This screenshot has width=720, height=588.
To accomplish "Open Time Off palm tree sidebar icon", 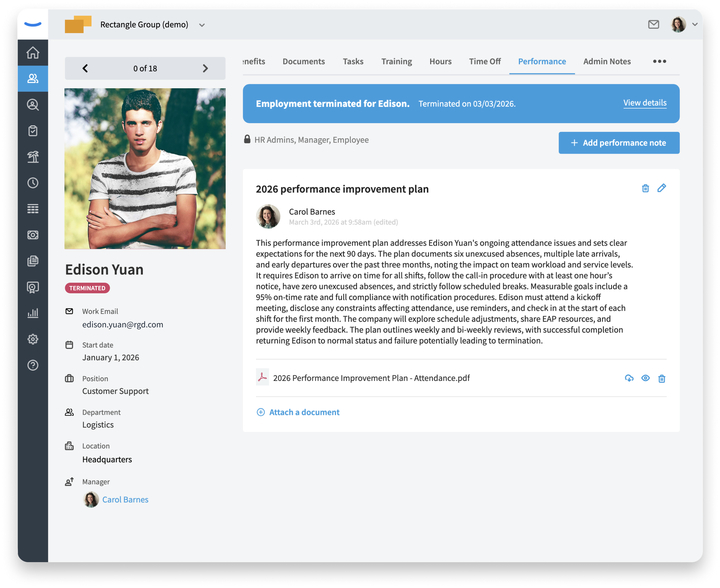I will coord(33,157).
